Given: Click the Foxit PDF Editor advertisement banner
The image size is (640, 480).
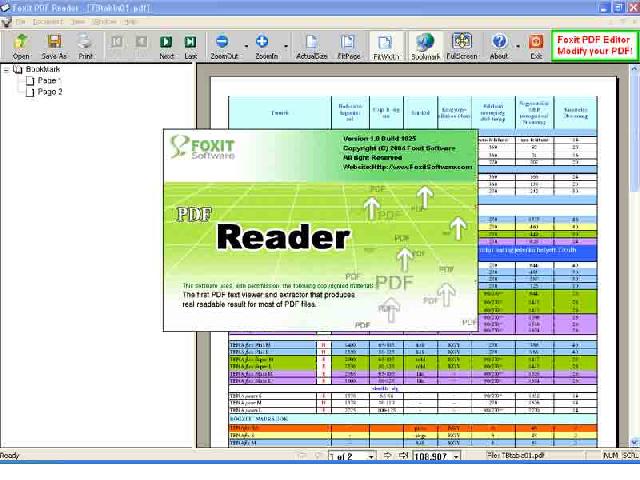Looking at the screenshot, I should pos(594,45).
